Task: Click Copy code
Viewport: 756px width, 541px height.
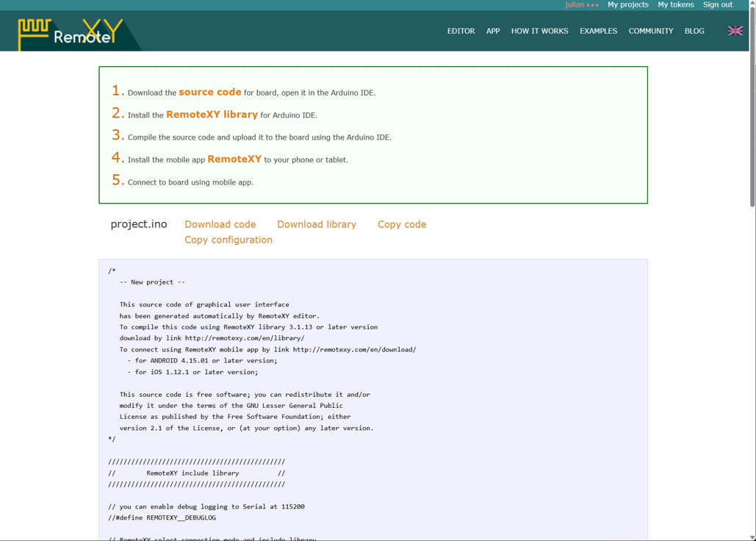Action: (x=402, y=224)
